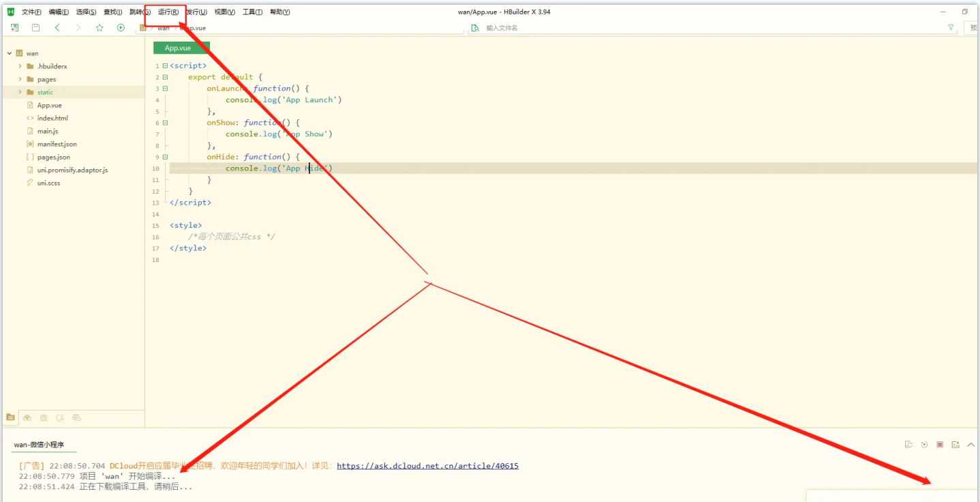
Task: Click the last icon in sidebar bottom strip
Action: coord(77,417)
